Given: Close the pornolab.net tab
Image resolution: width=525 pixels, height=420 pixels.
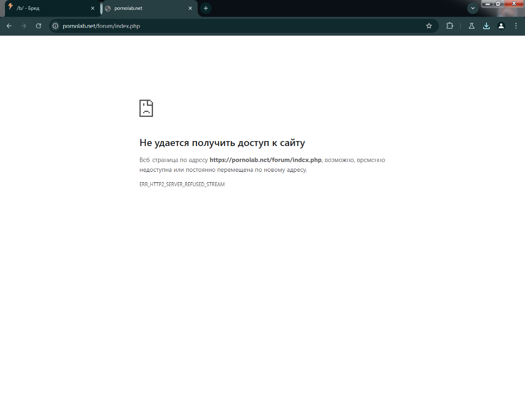Looking at the screenshot, I should (190, 8).
